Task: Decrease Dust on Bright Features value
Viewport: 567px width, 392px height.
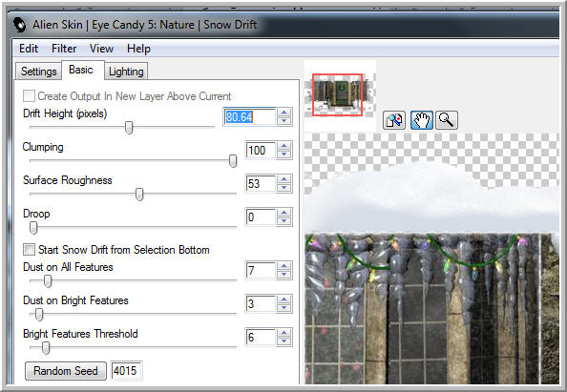Action: 284,308
